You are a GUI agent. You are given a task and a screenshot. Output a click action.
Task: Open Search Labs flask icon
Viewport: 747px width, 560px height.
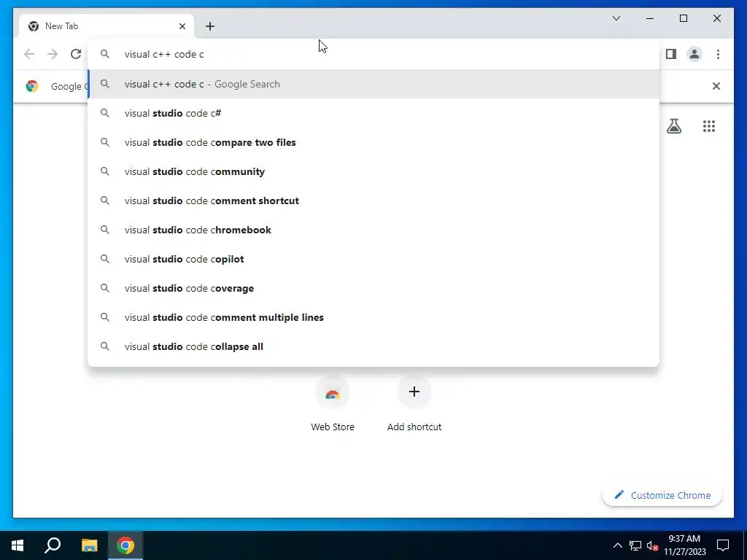[673, 126]
